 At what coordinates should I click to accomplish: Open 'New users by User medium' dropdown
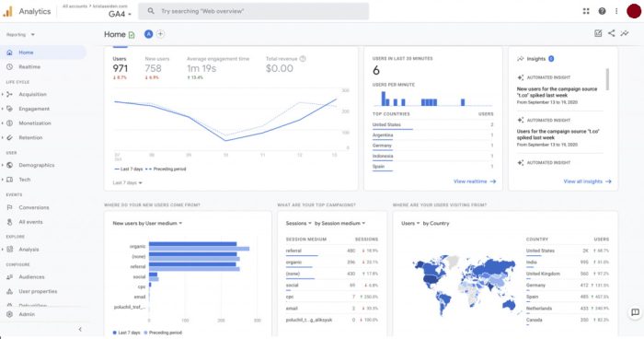coord(147,224)
